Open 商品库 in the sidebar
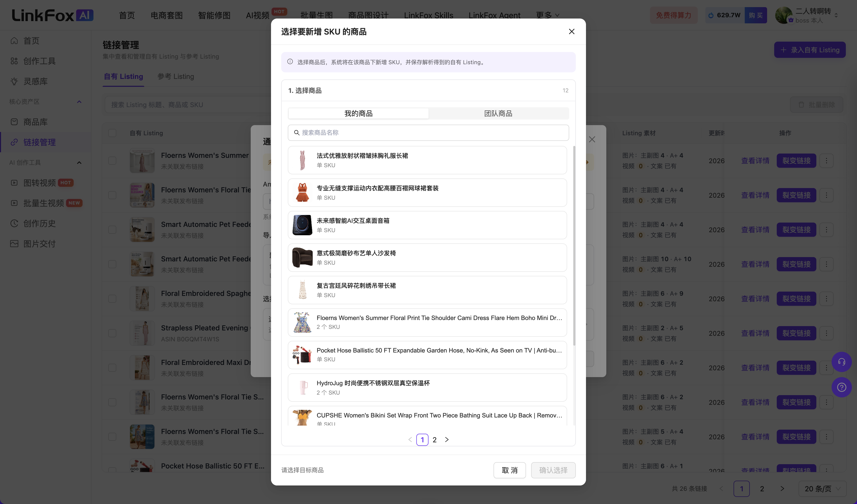857x504 pixels. pyautogui.click(x=35, y=122)
